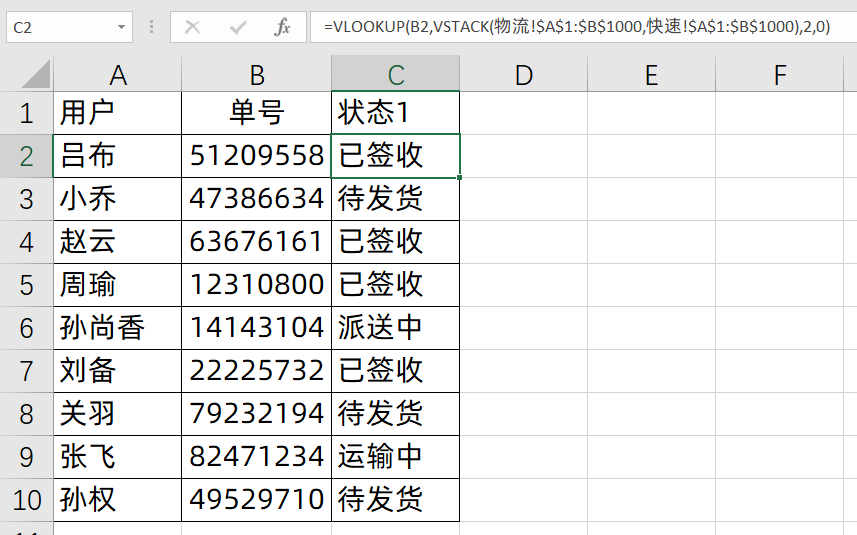
Task: Click order number 47386634
Action: [x=256, y=199]
